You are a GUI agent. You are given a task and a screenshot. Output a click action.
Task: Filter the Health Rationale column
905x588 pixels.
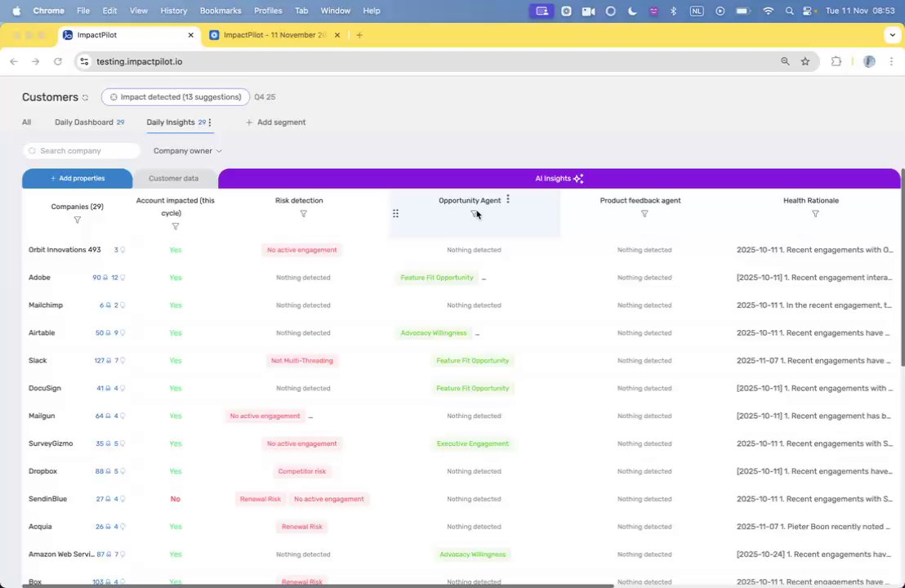815,213
